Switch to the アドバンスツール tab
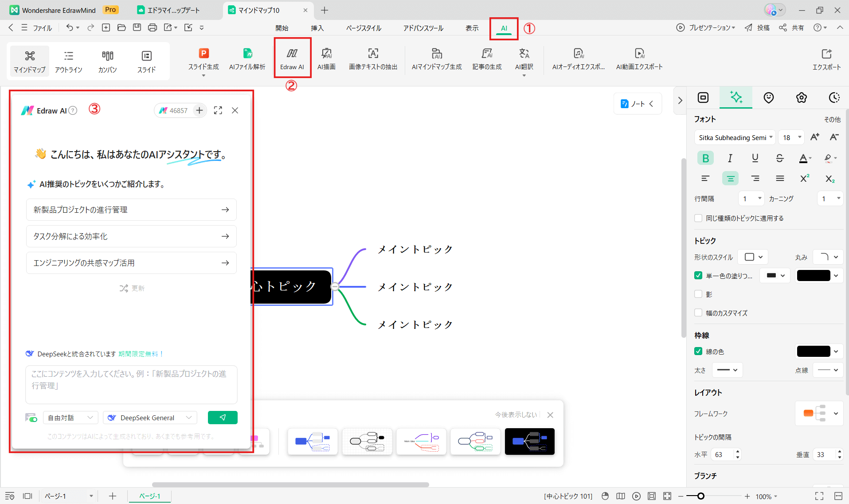The width and height of the screenshot is (849, 504). (x=423, y=28)
